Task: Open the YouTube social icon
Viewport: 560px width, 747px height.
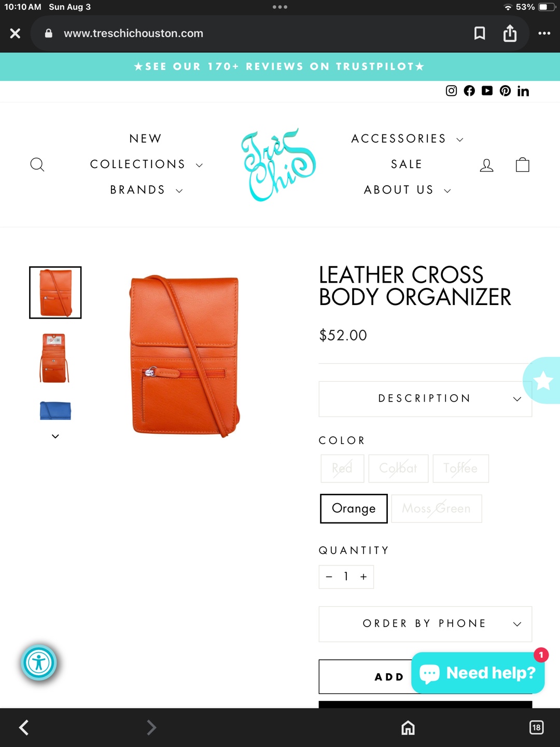Action: [x=487, y=91]
